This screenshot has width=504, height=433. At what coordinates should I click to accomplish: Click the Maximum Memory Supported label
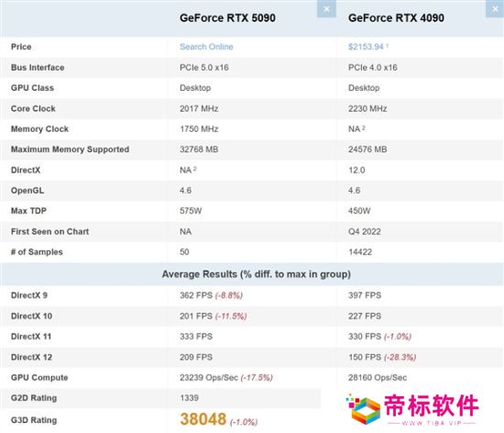[x=70, y=150]
